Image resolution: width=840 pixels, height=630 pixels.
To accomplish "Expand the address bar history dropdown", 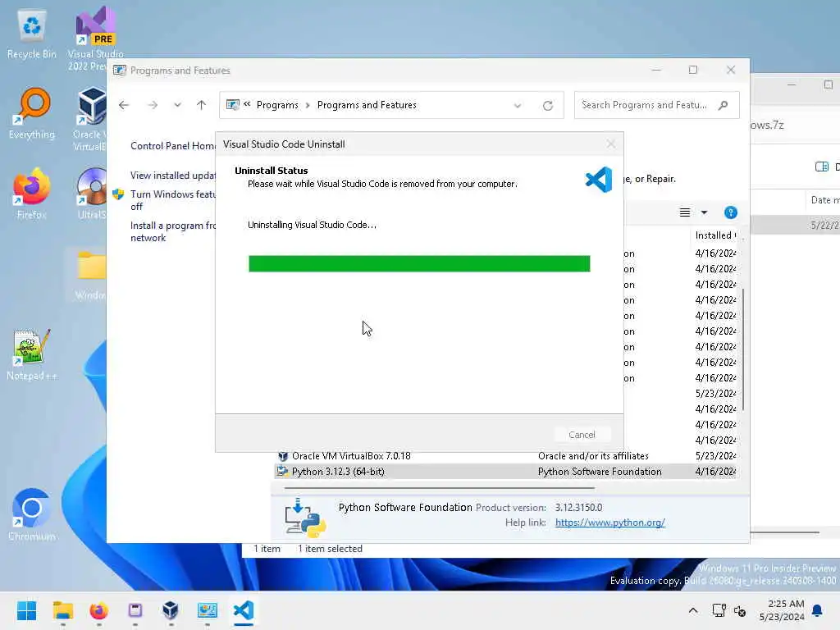I will 518,106.
